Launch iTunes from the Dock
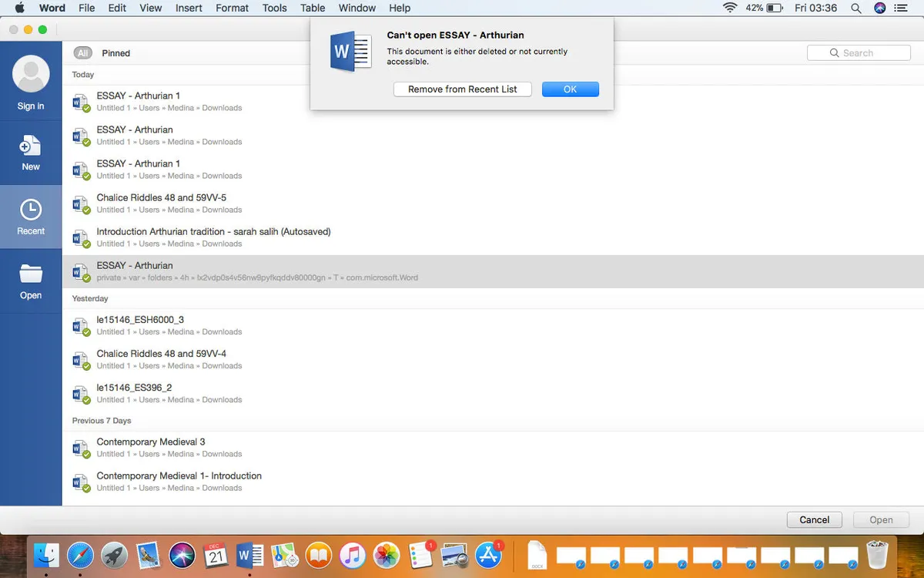 353,555
